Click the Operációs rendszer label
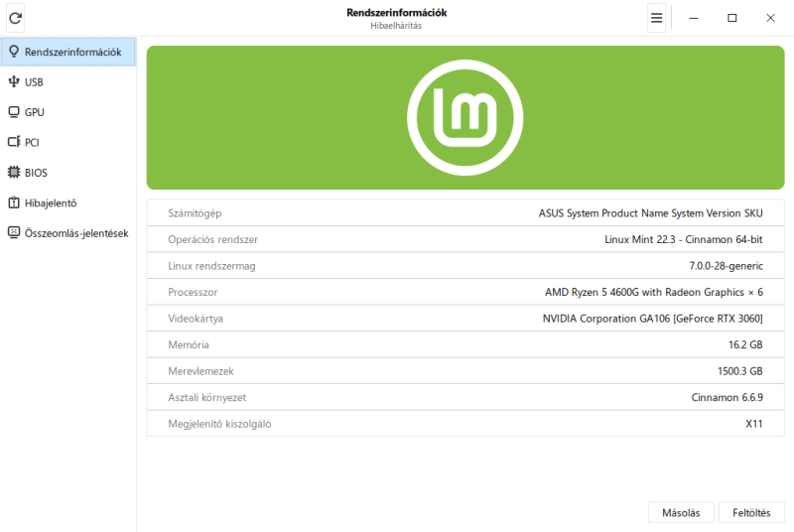The height and width of the screenshot is (532, 794). tap(212, 239)
